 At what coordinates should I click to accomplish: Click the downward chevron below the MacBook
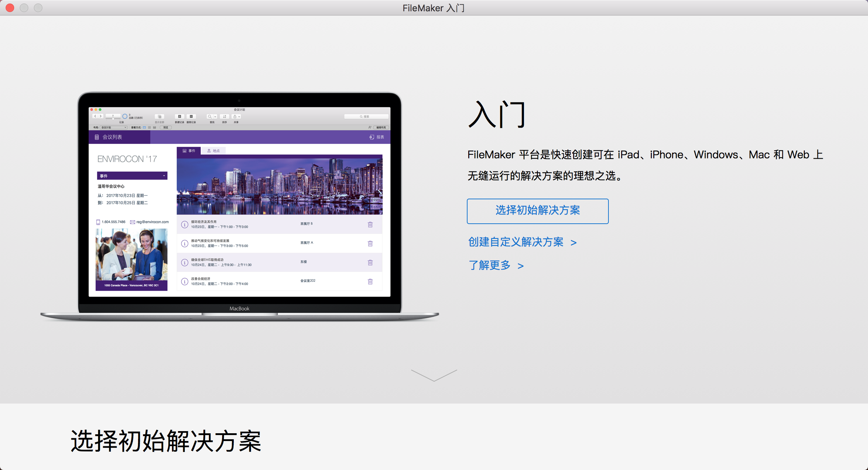pyautogui.click(x=434, y=375)
